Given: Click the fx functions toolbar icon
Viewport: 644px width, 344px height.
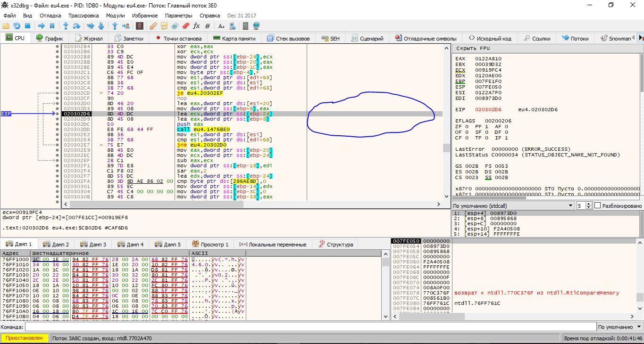Looking at the screenshot, I should [x=197, y=26].
